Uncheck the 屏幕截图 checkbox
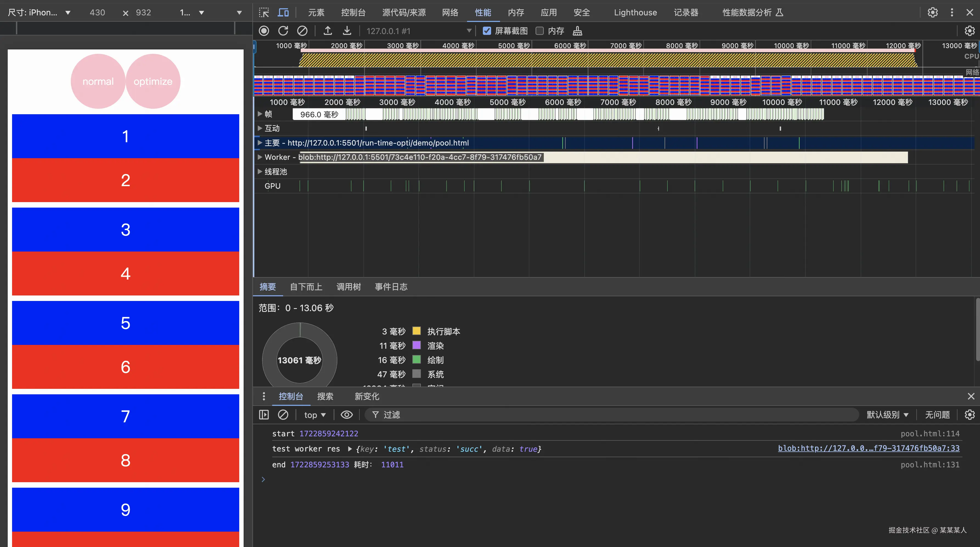980x547 pixels. (x=487, y=31)
